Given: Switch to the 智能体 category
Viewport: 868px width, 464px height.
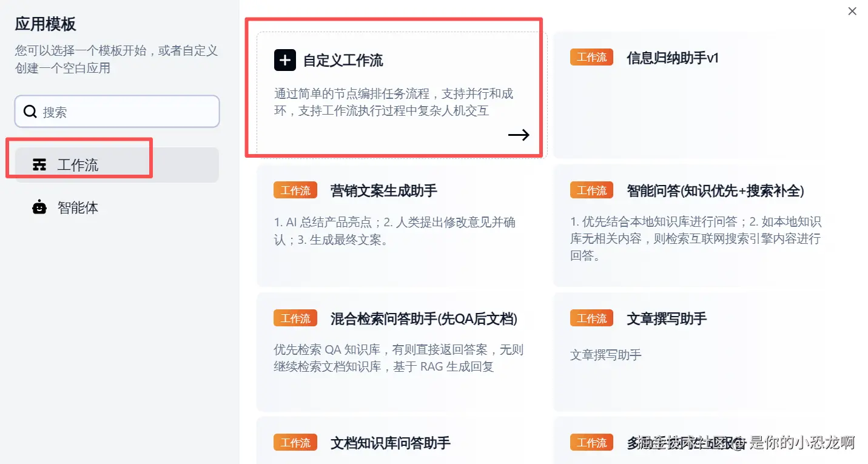Looking at the screenshot, I should 116,207.
